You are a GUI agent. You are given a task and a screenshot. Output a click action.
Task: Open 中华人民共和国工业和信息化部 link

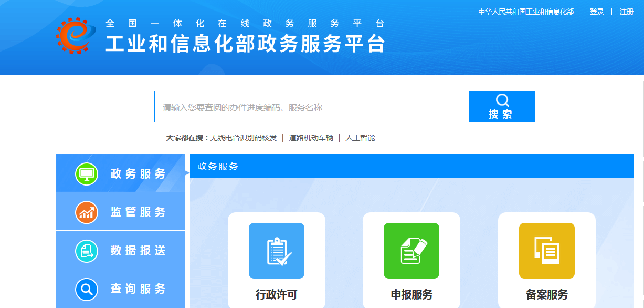click(526, 12)
